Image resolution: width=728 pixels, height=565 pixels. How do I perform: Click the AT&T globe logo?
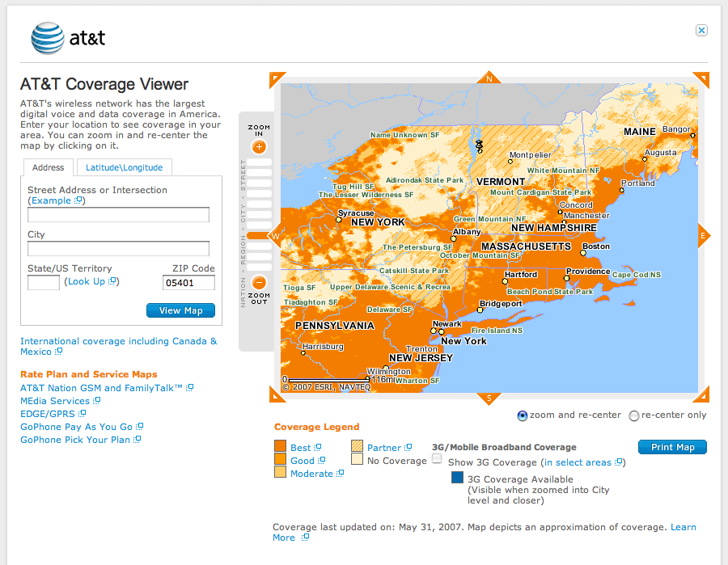pyautogui.click(x=48, y=38)
